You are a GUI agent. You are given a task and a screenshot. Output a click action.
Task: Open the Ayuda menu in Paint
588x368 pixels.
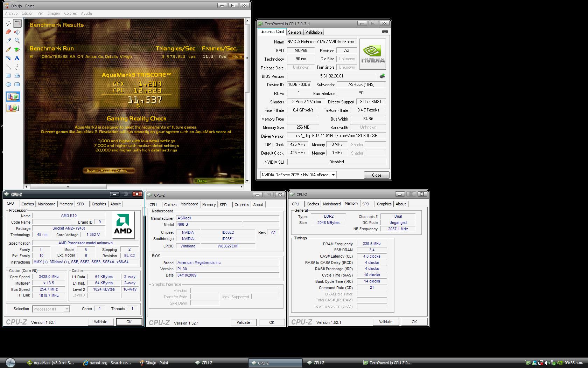pyautogui.click(x=86, y=13)
